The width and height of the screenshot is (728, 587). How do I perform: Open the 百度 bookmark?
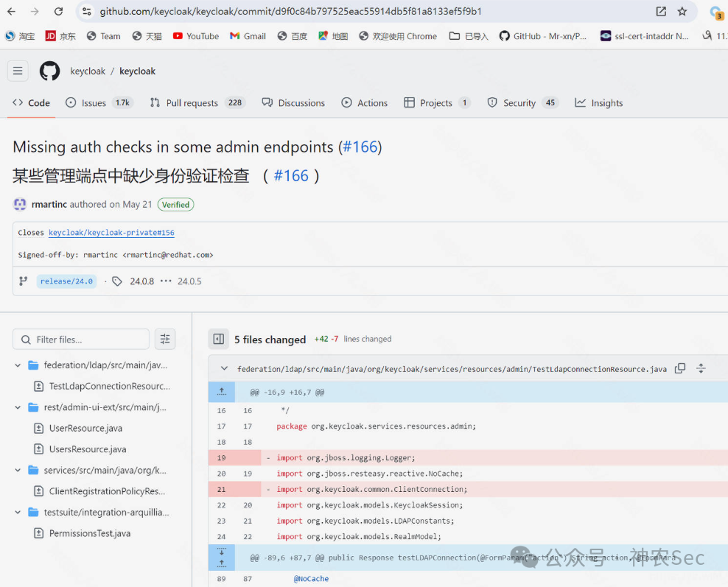coord(292,36)
